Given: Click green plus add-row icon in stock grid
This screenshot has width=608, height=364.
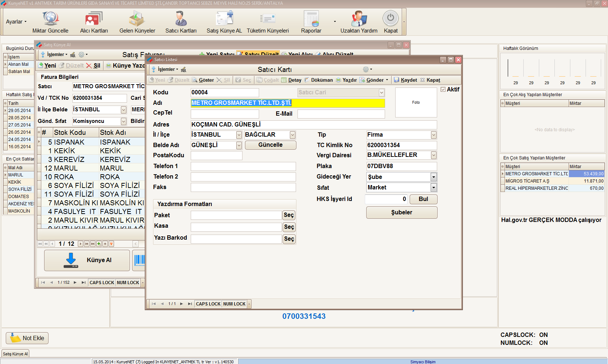Looking at the screenshot, I should (99, 244).
